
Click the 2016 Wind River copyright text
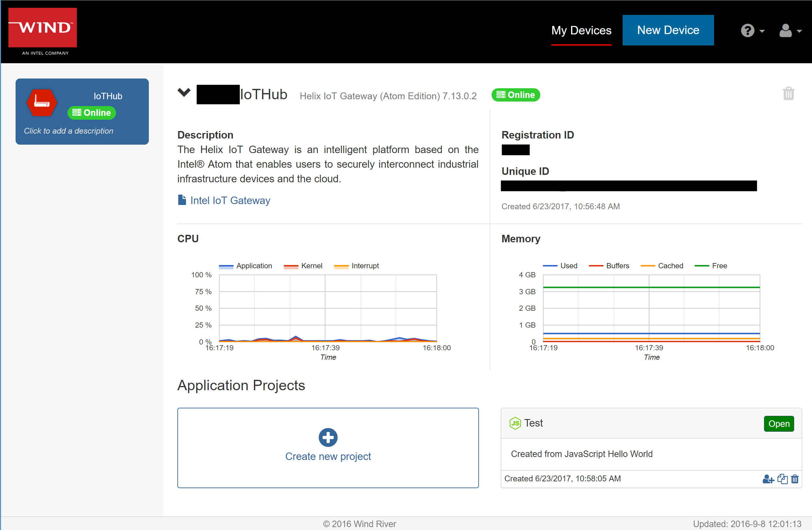359,524
